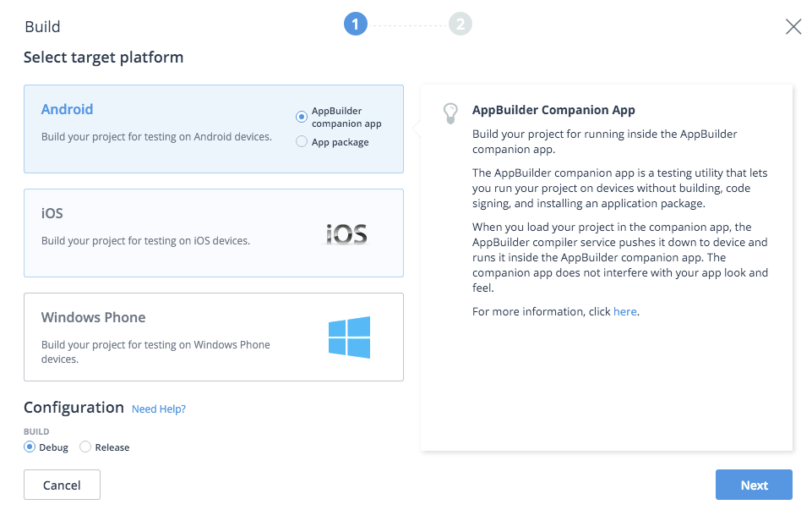Click the Cancel button
Screen dimensions: 812x510
[63, 485]
